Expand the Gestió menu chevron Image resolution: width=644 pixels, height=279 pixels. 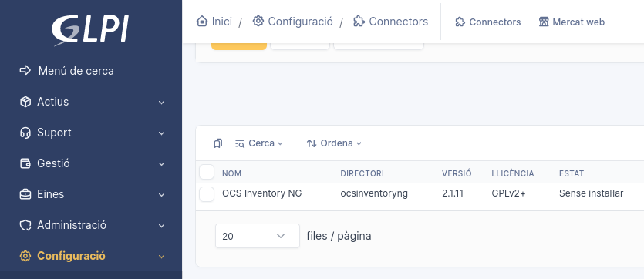click(x=162, y=163)
